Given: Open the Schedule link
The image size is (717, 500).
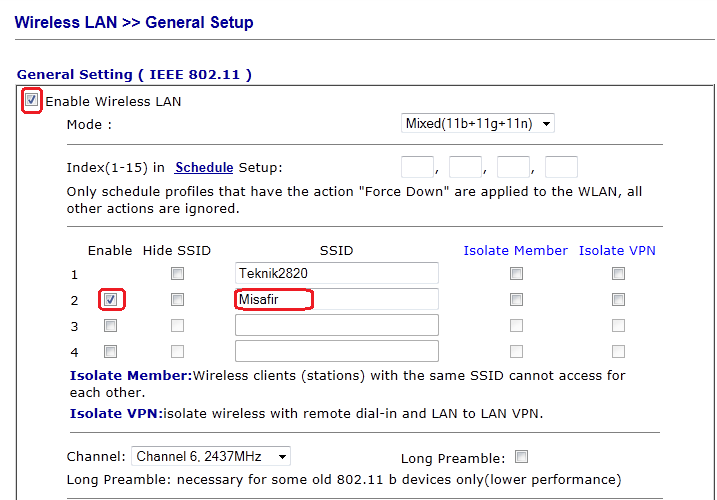Looking at the screenshot, I should tap(204, 168).
